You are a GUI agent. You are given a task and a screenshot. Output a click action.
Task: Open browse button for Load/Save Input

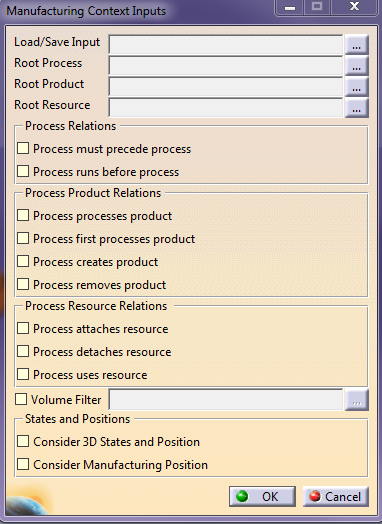click(x=356, y=44)
